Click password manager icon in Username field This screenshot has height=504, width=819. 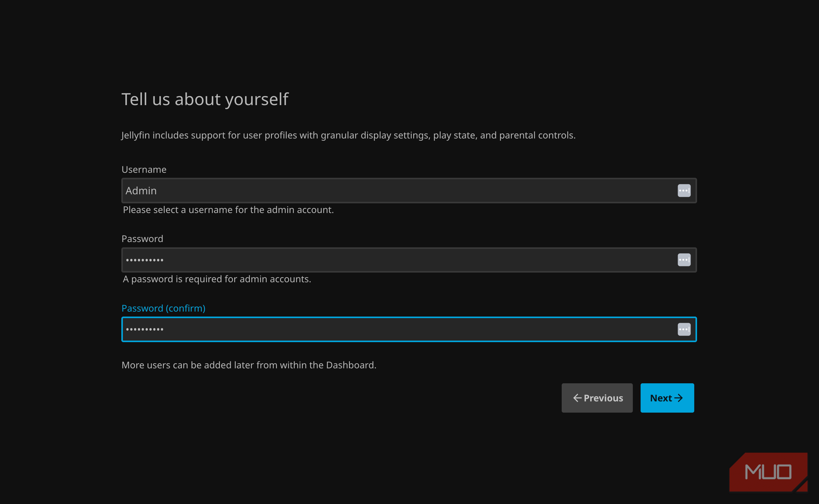tap(684, 191)
